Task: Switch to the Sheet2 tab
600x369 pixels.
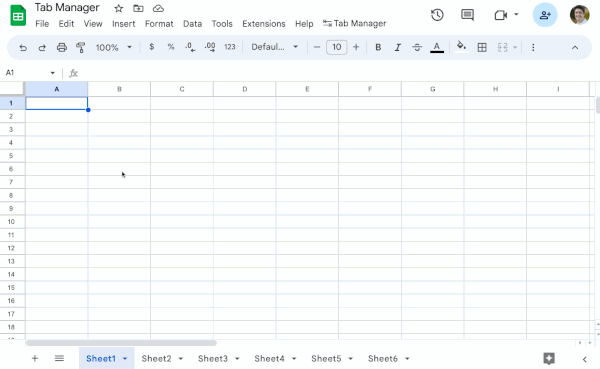Action: [x=156, y=359]
